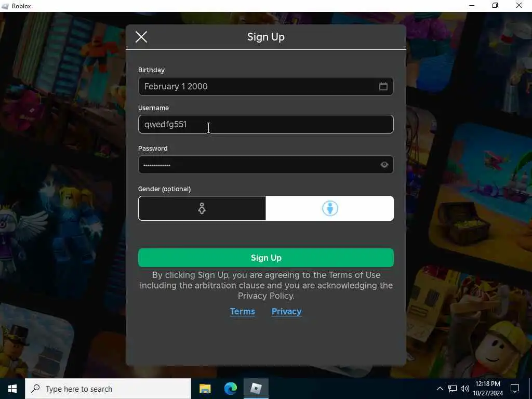This screenshot has height=399, width=532.
Task: Open the Privacy link
Action: click(286, 312)
